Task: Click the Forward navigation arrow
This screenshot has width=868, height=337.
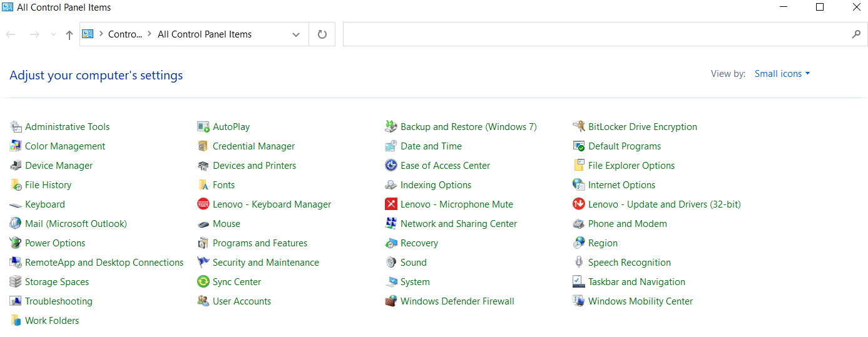Action: tap(34, 34)
